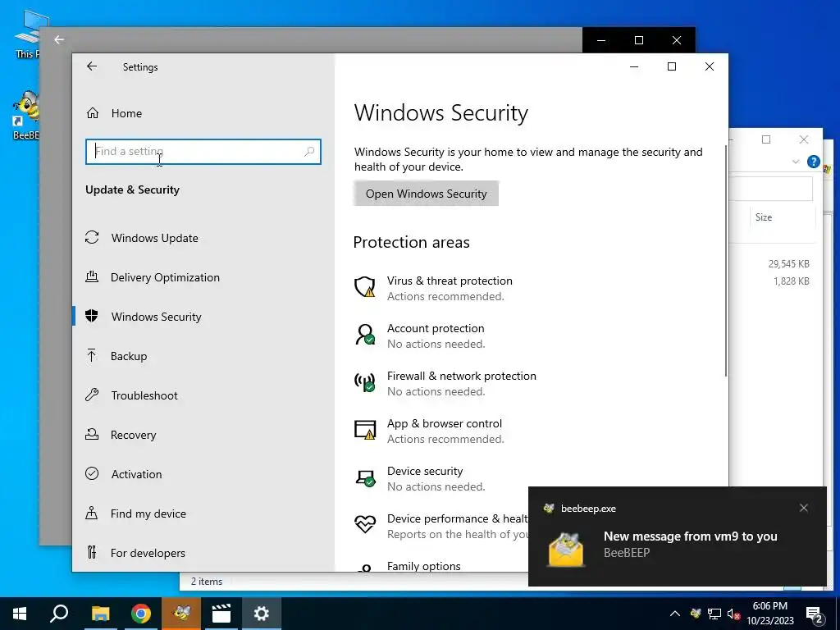840x630 pixels.
Task: Open Virus & threat protection
Action: (450, 288)
